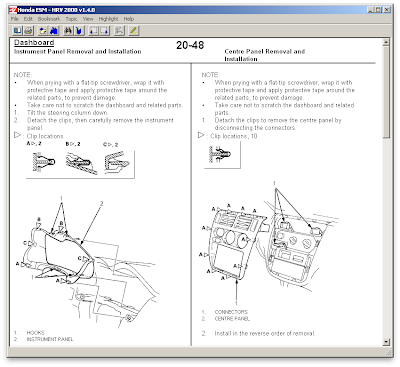Click the folder with up arrow icon
This screenshot has height=367, width=400.
(43, 31)
